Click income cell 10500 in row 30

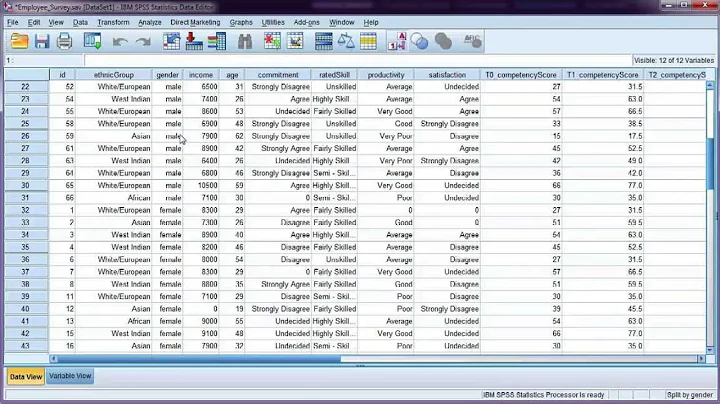(201, 185)
